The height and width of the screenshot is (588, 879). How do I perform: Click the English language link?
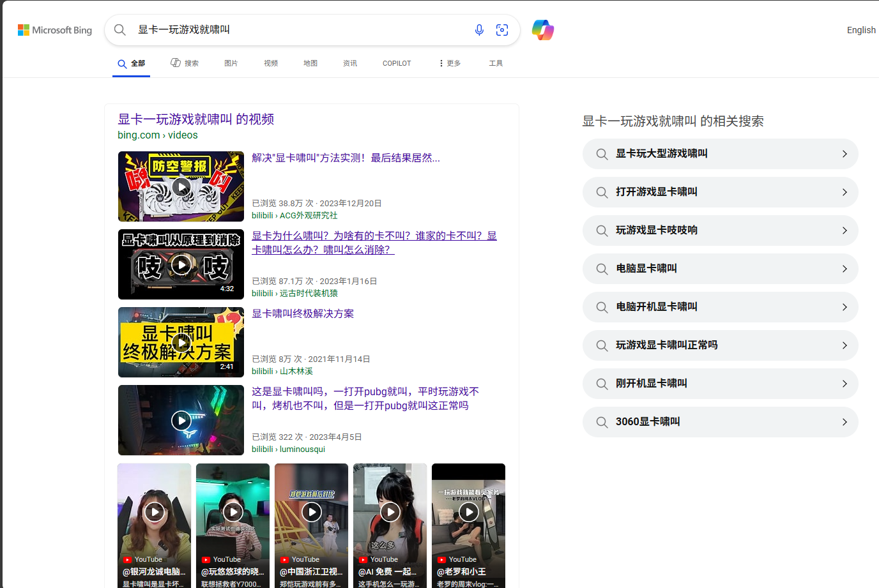coord(861,29)
